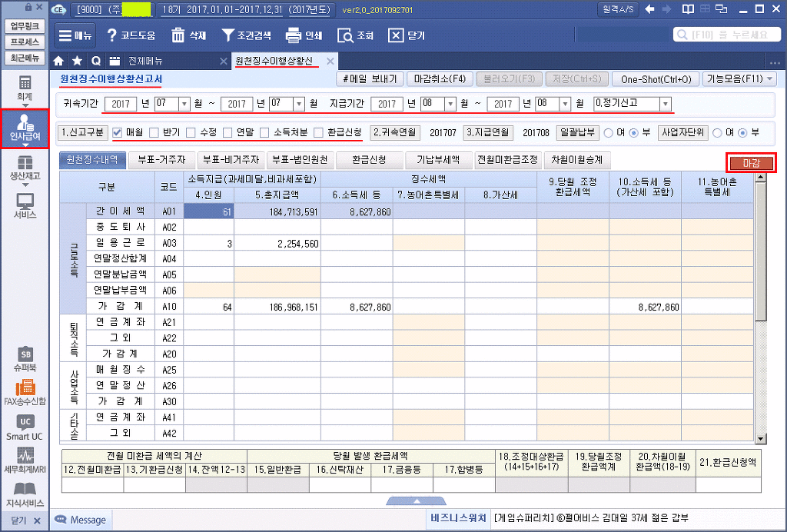The image size is (787, 532).
Task: Expand 귀속기간 end month dropdown
Action: (299, 104)
